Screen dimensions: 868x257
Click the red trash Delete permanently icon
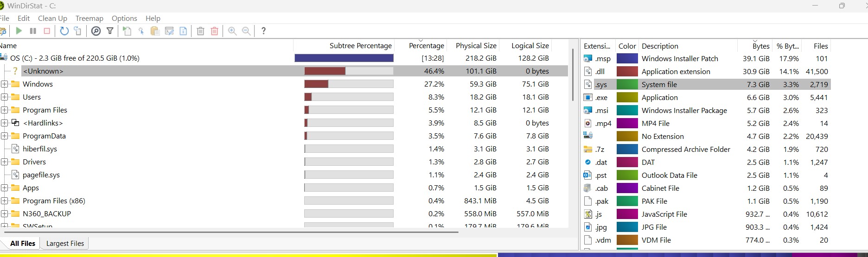click(214, 31)
